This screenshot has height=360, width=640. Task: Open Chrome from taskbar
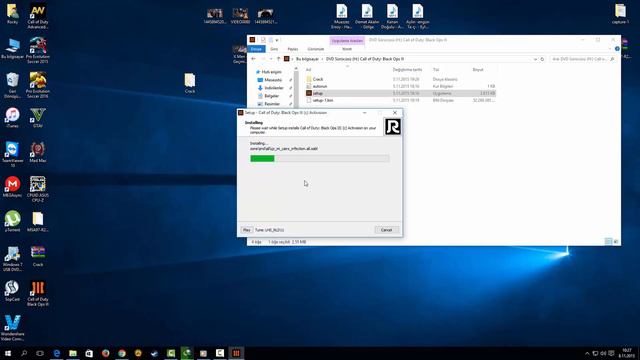click(122, 353)
